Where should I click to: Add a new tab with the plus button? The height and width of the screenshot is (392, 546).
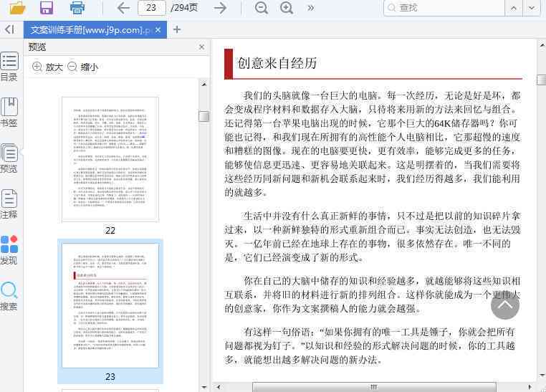coord(177,29)
